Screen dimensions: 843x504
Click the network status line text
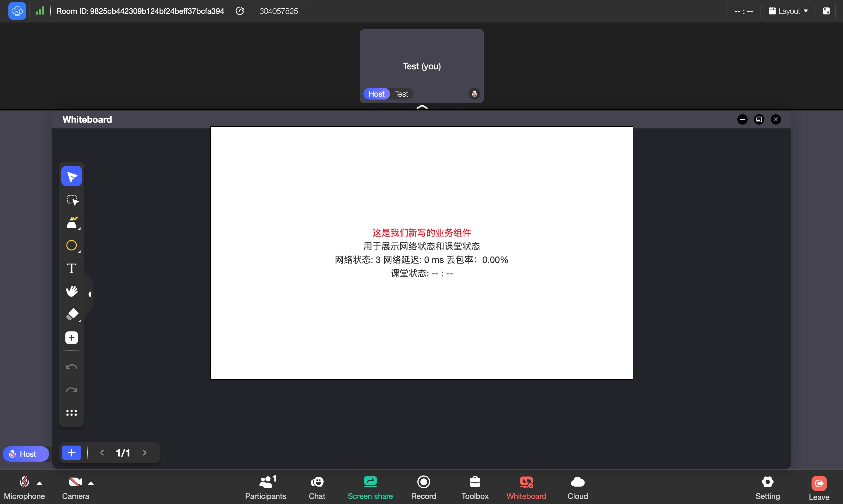pos(421,260)
